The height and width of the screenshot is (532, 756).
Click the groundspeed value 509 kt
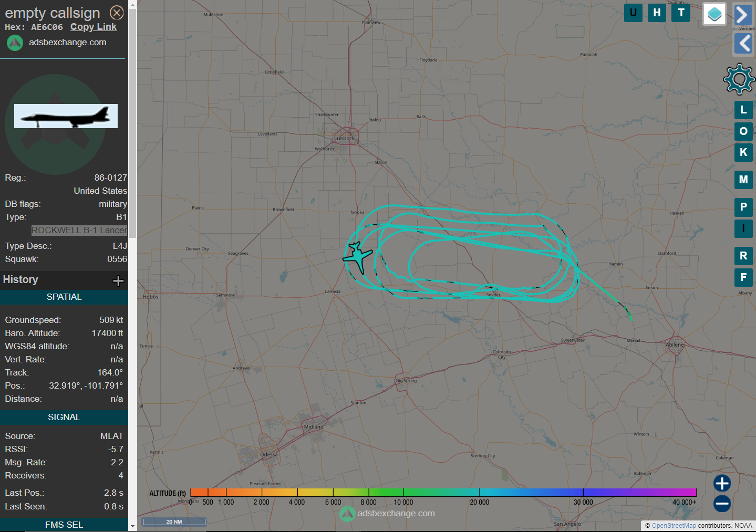111,320
